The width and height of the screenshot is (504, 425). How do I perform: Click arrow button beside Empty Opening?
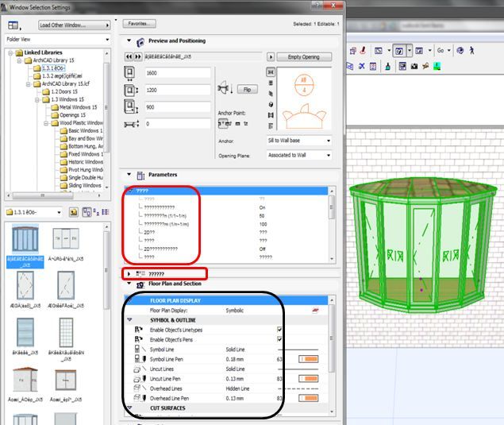[271, 57]
